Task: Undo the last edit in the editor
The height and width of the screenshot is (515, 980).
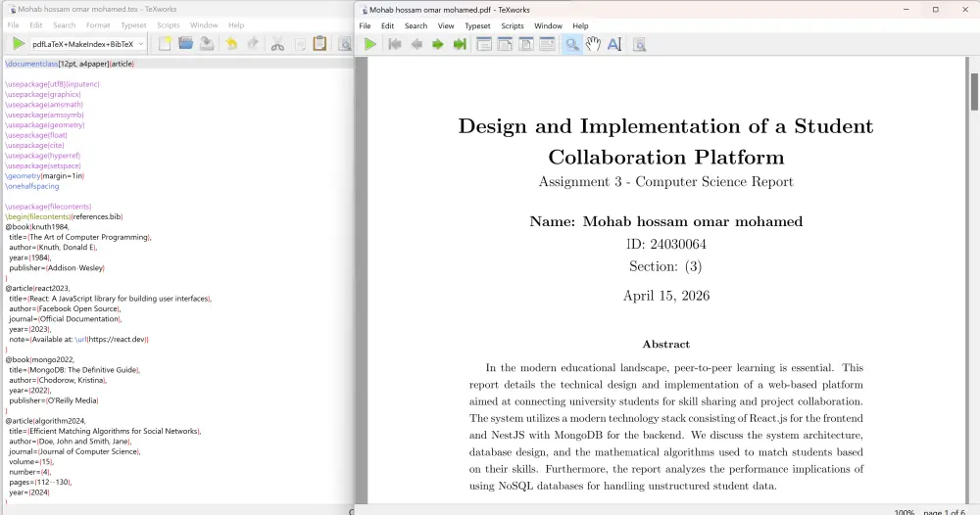Action: 231,44
